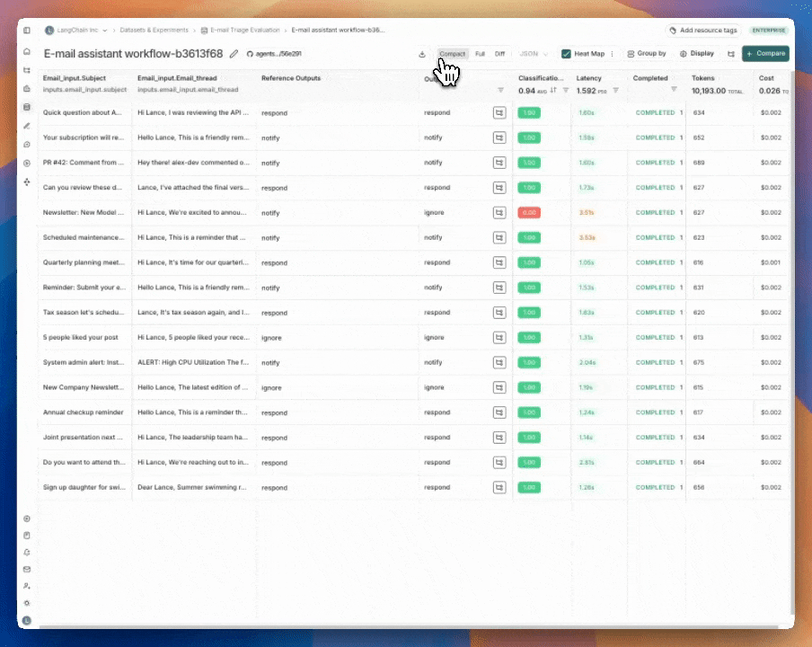Click '10,193.00' total tokens value
The height and width of the screenshot is (647, 812).
tap(709, 91)
